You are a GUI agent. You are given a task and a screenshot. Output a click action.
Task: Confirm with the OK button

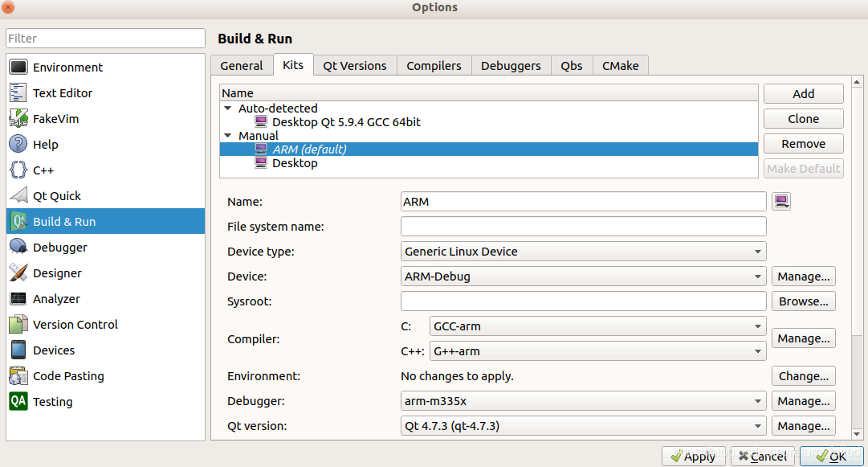(831, 456)
